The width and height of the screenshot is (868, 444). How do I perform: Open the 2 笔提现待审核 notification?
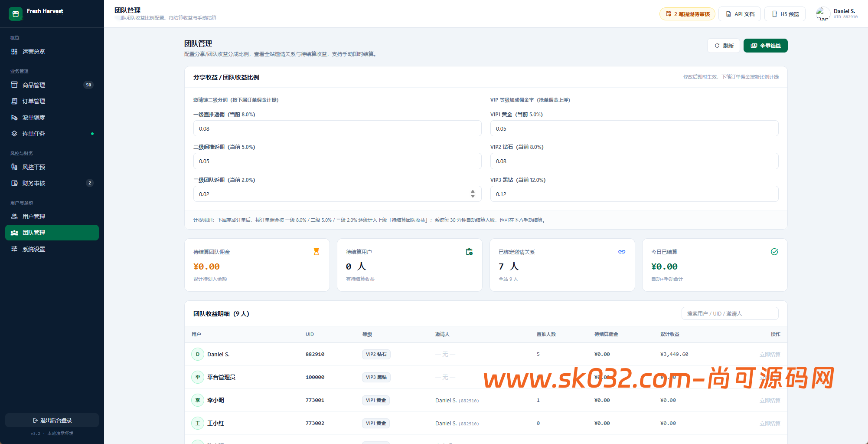coord(688,14)
